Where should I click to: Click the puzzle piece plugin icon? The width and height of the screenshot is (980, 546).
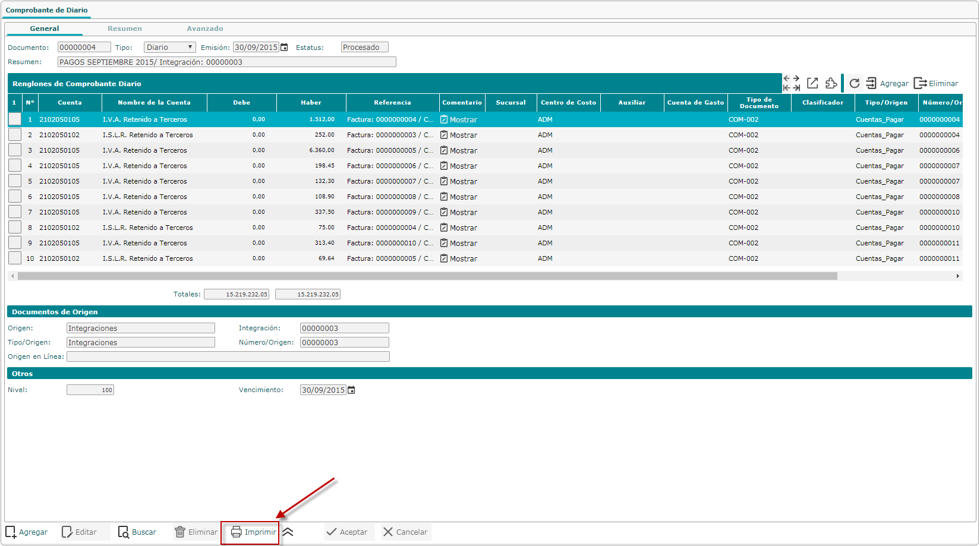tap(831, 83)
